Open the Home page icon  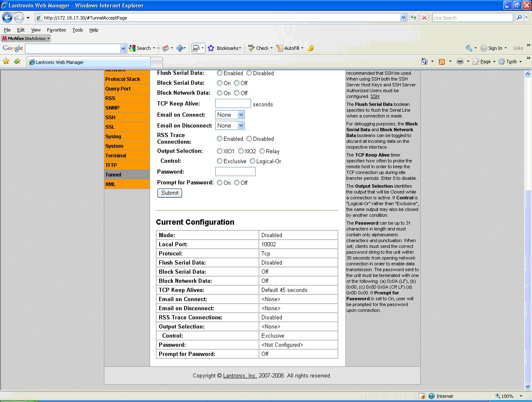(x=424, y=61)
